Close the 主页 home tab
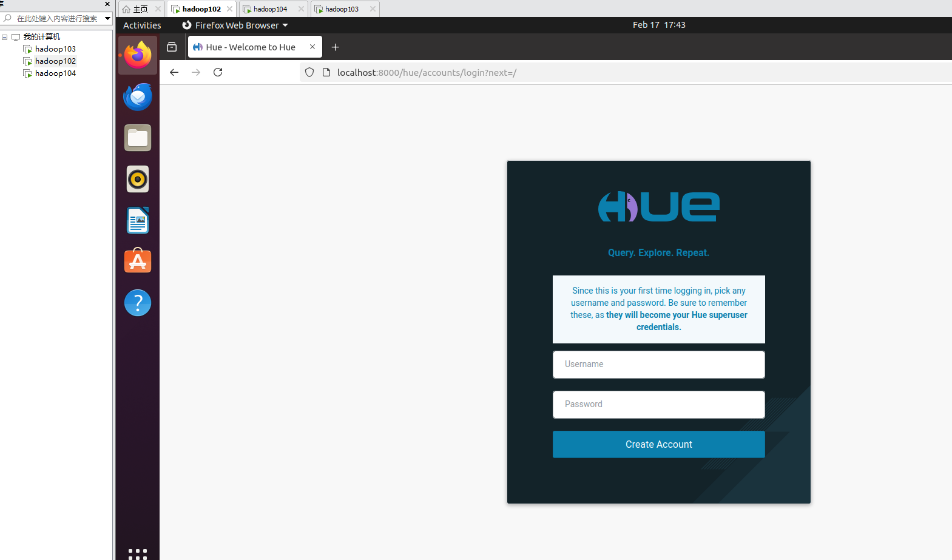This screenshot has width=952, height=560. 158,9
